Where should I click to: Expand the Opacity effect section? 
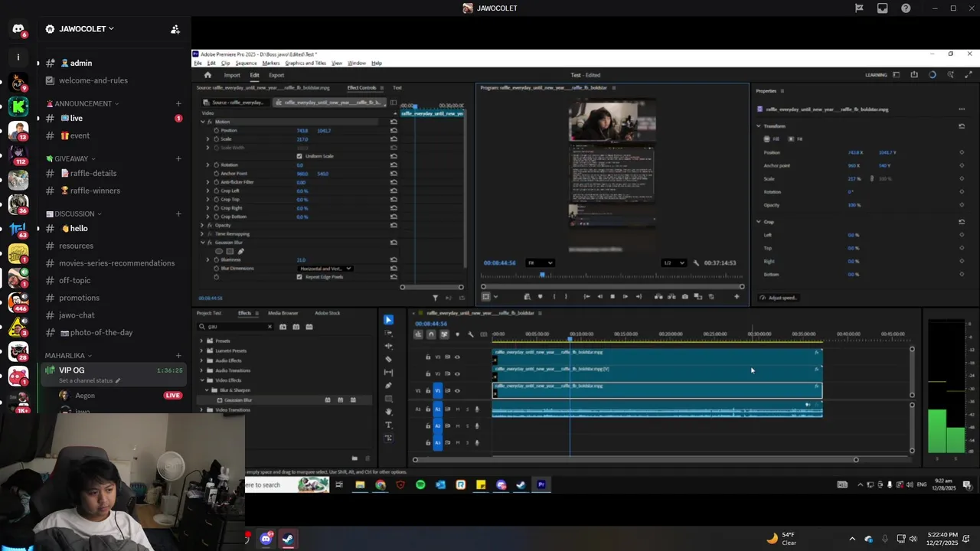coord(202,225)
